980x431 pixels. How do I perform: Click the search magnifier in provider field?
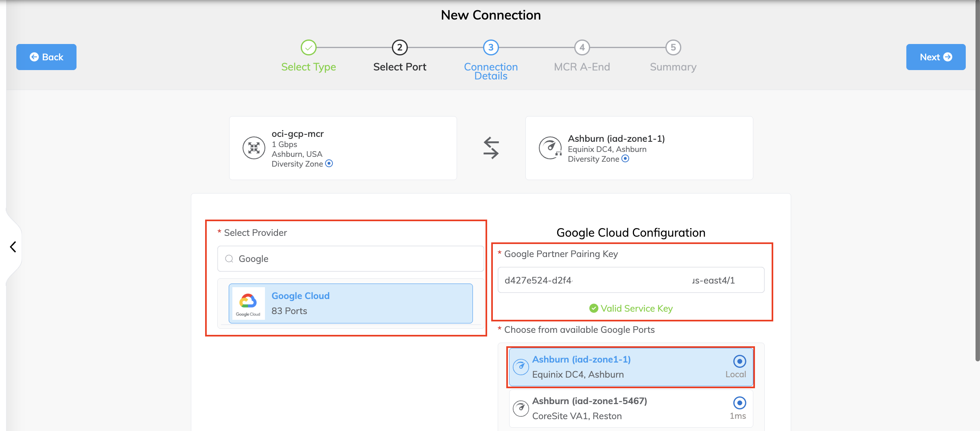pyautogui.click(x=229, y=259)
